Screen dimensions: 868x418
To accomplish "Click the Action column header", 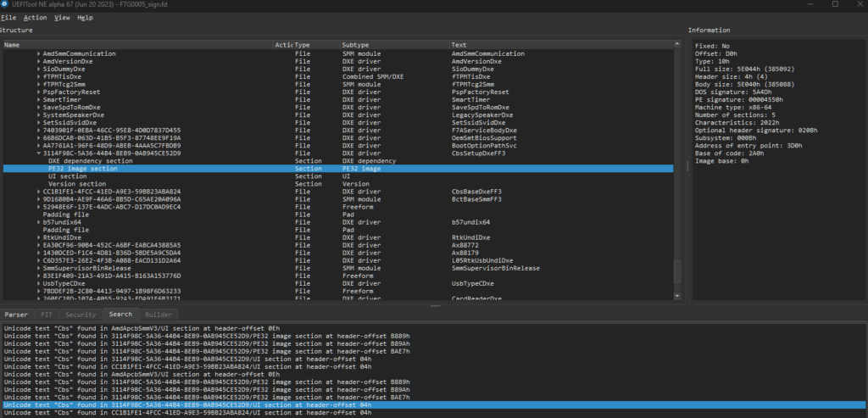I will click(284, 45).
